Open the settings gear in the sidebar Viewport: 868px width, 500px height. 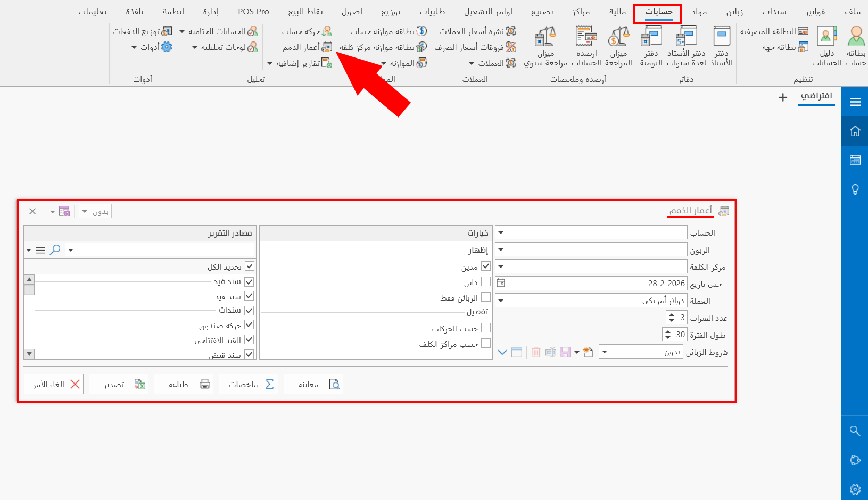pos(855,489)
